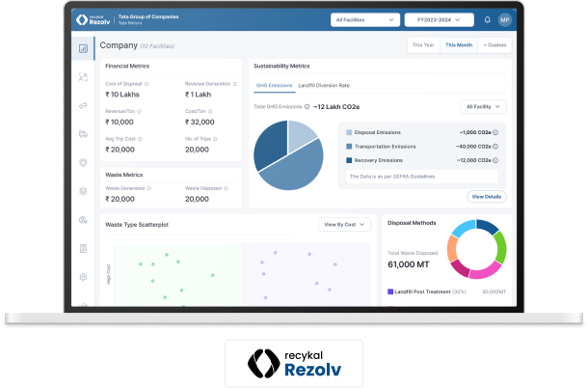The width and height of the screenshot is (588, 388).
Task: Click info icon next to Total GHG Emissions
Action: coord(307,107)
